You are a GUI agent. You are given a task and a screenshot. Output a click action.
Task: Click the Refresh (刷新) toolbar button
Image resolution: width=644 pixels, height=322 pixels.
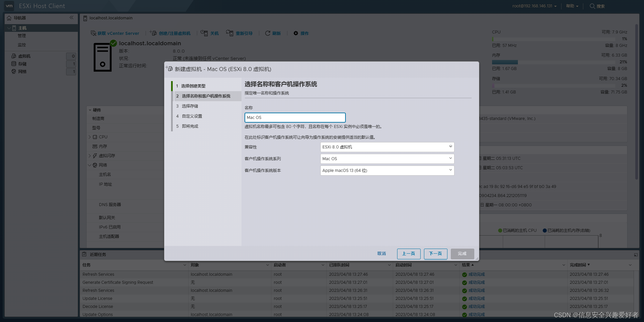coord(273,33)
